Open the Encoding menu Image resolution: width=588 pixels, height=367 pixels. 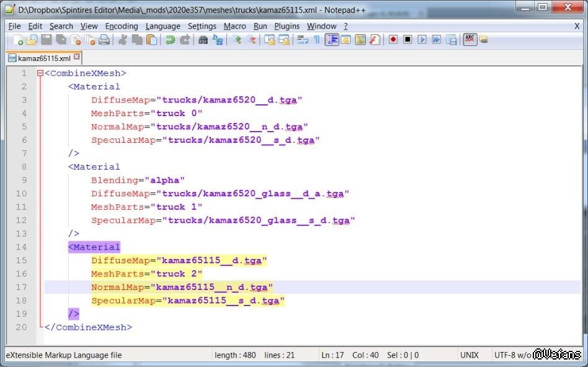[x=122, y=26]
